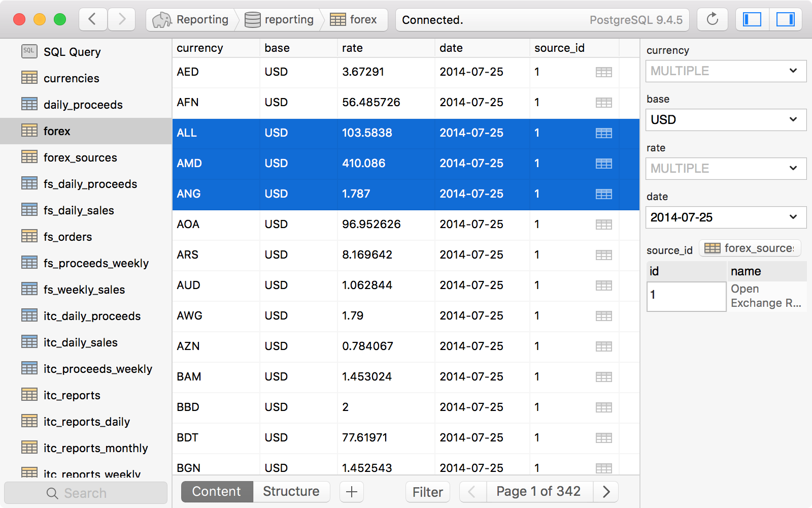Select the Content tab
Screen dimensions: 812x508
pyautogui.click(x=216, y=491)
